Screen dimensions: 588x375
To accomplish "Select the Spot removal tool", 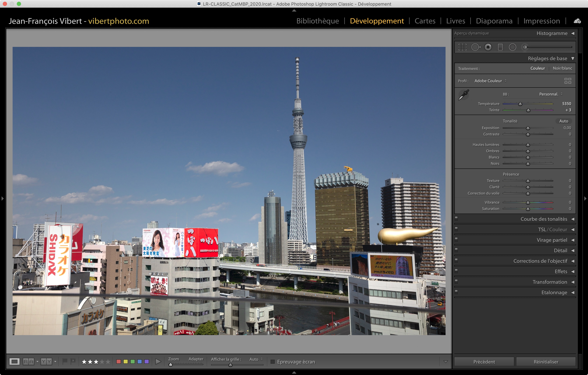I will coord(475,47).
